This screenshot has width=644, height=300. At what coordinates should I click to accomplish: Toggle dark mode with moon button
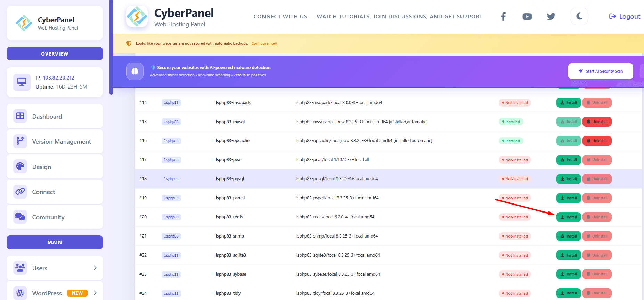(579, 16)
